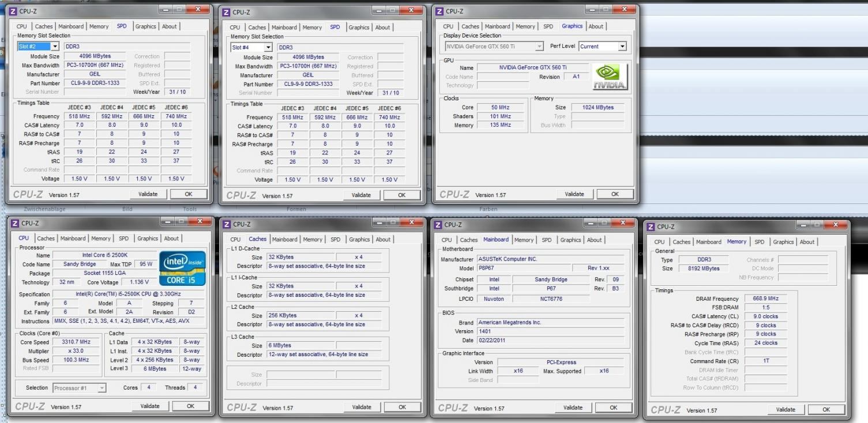
Task: Click the 12-way set associative descriptor field
Action: [x=325, y=354]
